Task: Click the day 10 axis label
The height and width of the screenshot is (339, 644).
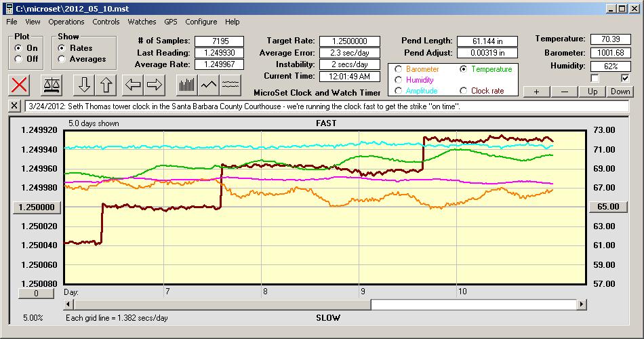Action: 462,292
